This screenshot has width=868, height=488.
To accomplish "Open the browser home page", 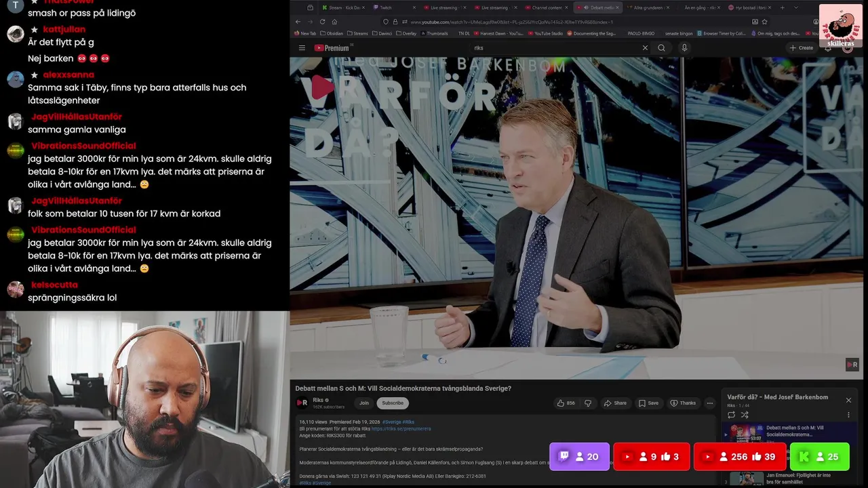I will click(x=334, y=22).
